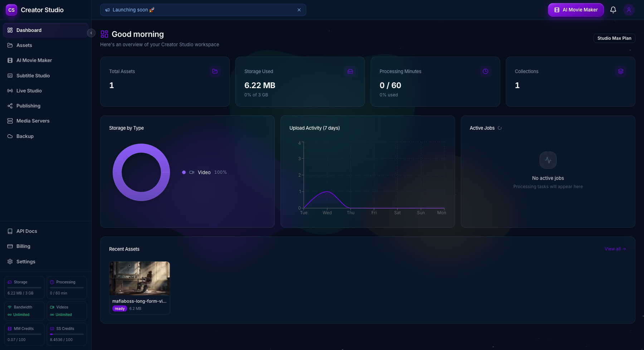Switch to the Dashboard section
The width and height of the screenshot is (644, 350).
click(x=29, y=30)
